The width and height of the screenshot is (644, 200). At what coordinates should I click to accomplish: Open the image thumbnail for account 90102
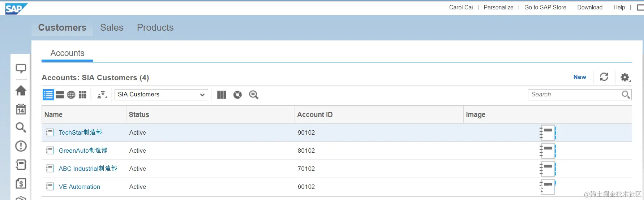(548, 132)
